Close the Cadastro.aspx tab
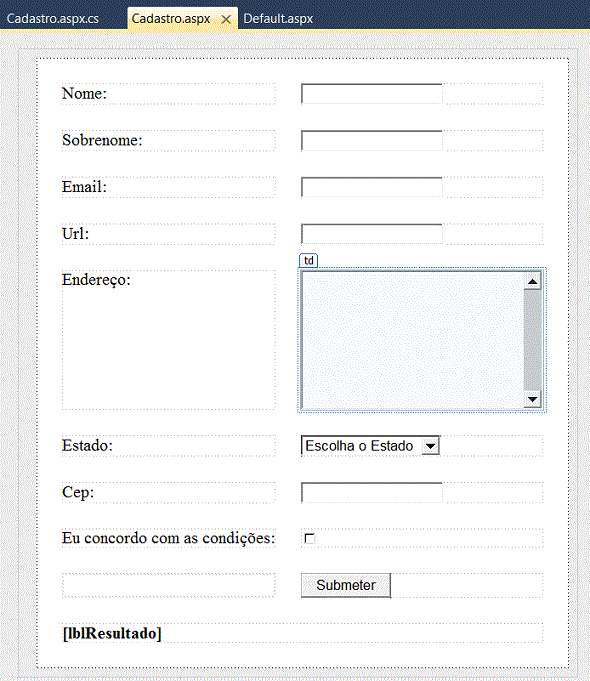This screenshot has width=590, height=681. (226, 20)
